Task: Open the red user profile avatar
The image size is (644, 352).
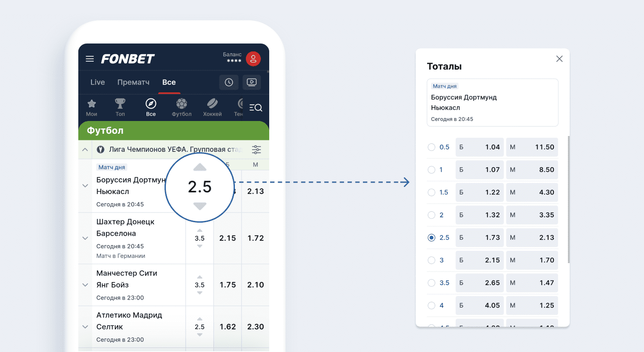Action: point(253,59)
